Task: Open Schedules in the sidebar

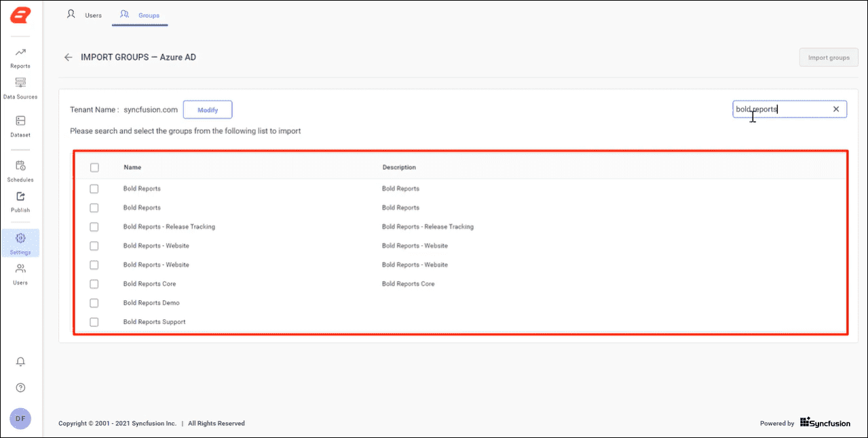Action: coord(20,171)
